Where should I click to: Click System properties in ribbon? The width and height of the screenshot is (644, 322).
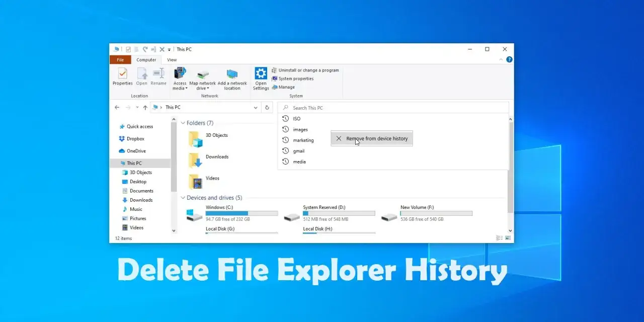click(x=292, y=78)
